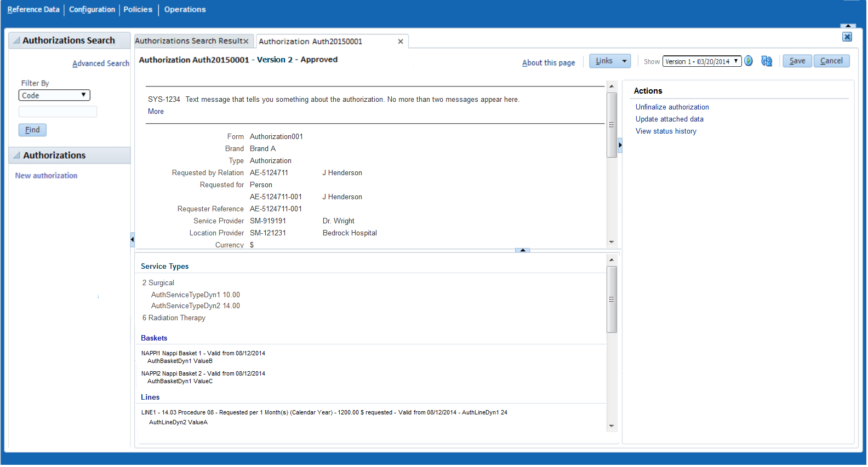Collapse the Authorizations Search panel
The image size is (868, 467).
[x=17, y=41]
